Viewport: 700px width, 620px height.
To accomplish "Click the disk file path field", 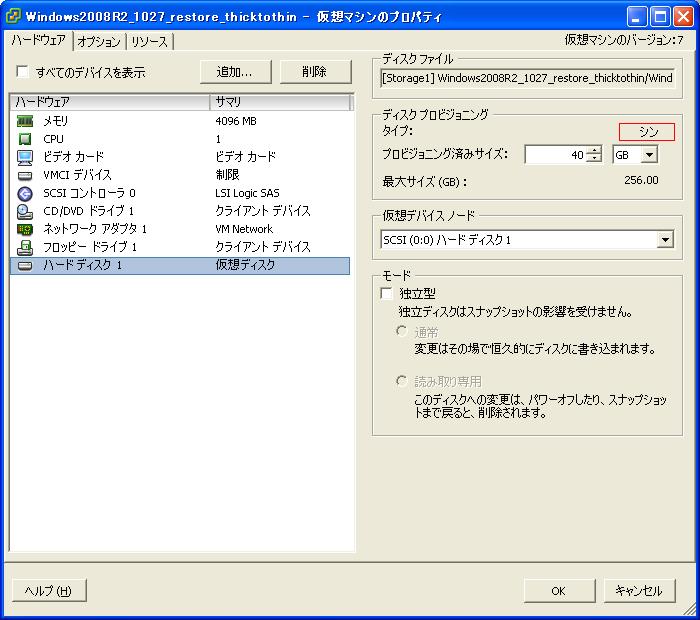I will [527, 78].
